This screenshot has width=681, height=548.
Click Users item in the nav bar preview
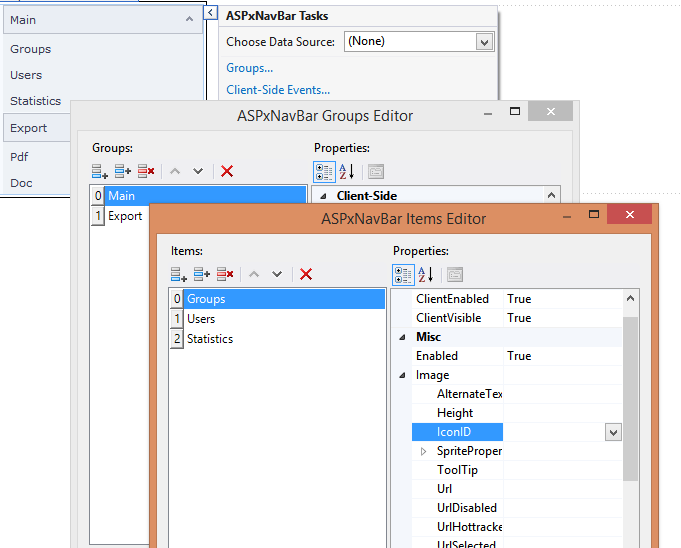click(26, 75)
